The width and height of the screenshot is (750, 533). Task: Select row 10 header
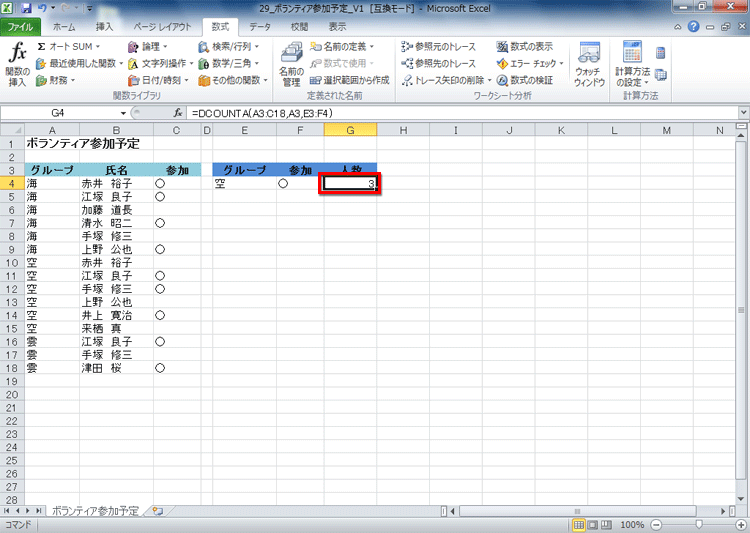tap(12, 263)
